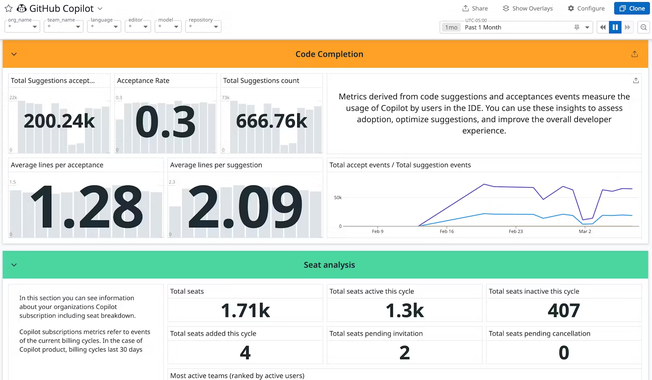
Task: Click the Feb 16 axis label
Action: click(447, 231)
